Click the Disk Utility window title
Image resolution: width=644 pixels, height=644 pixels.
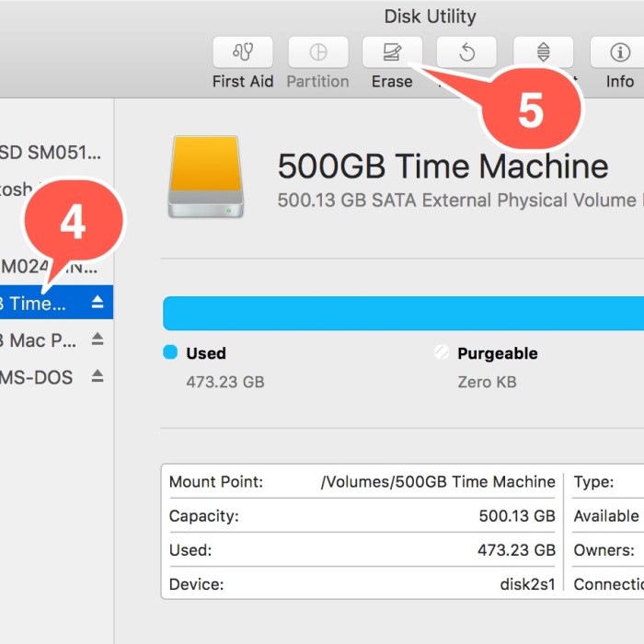pos(430,17)
